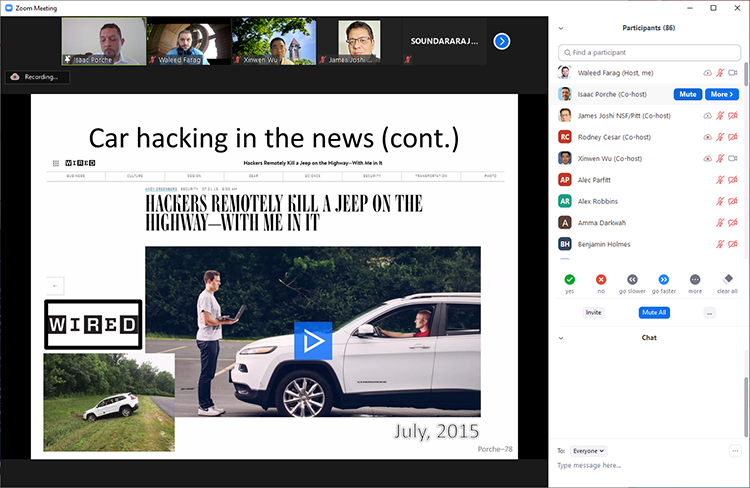Click James Joshi's recording cloud icon

(707, 116)
